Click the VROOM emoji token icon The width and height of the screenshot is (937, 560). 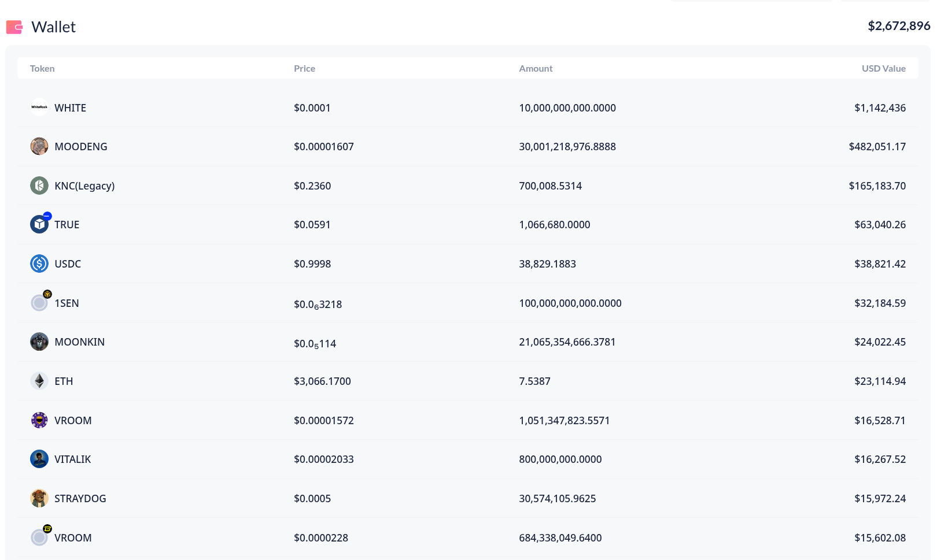click(x=39, y=420)
